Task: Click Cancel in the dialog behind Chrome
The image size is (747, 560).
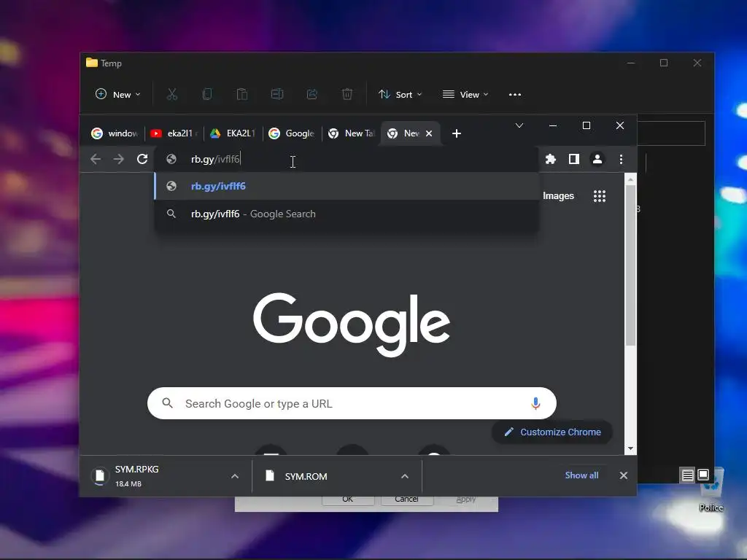Action: [x=406, y=499]
